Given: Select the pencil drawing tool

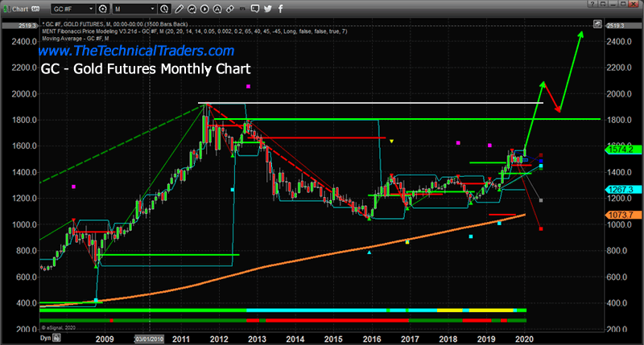Looking at the screenshot, I should tap(180, 9).
